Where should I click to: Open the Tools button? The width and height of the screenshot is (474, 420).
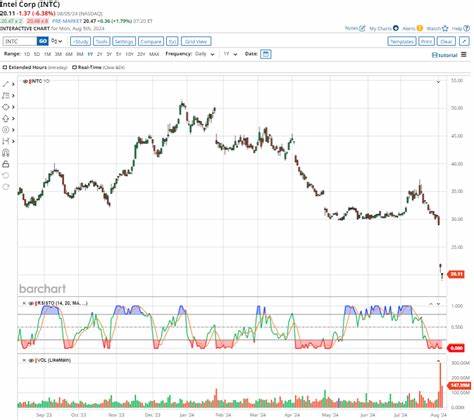(x=102, y=41)
